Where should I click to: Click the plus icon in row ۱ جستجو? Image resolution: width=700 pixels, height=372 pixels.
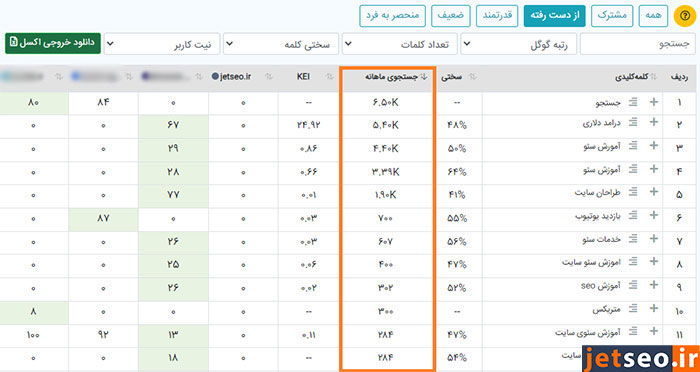click(x=654, y=102)
